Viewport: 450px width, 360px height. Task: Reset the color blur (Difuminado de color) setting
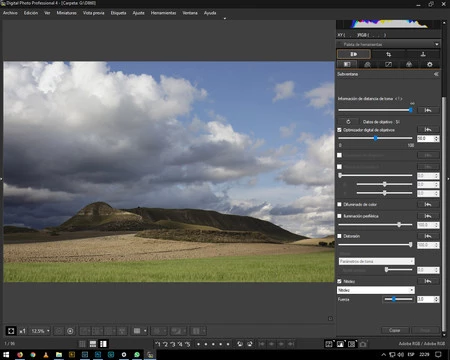pyautogui.click(x=428, y=204)
